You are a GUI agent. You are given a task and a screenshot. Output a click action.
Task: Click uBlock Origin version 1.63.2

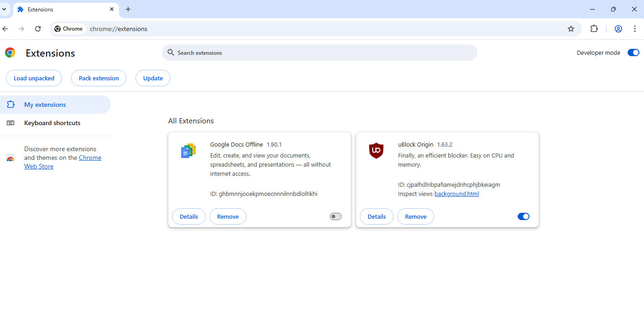click(445, 144)
